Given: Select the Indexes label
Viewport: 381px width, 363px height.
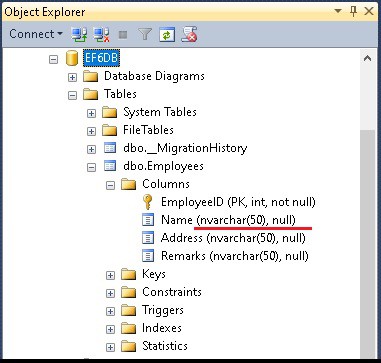Looking at the screenshot, I should pos(162,328).
